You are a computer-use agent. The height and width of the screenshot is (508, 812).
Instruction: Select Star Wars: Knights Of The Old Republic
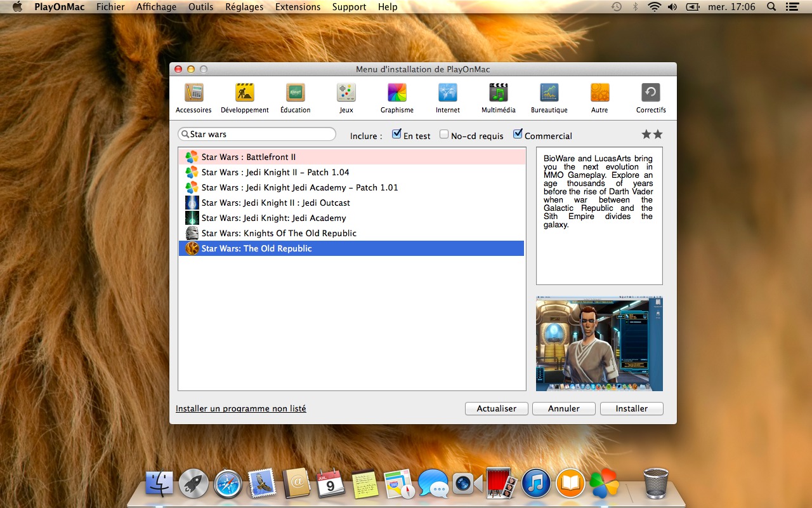click(279, 233)
